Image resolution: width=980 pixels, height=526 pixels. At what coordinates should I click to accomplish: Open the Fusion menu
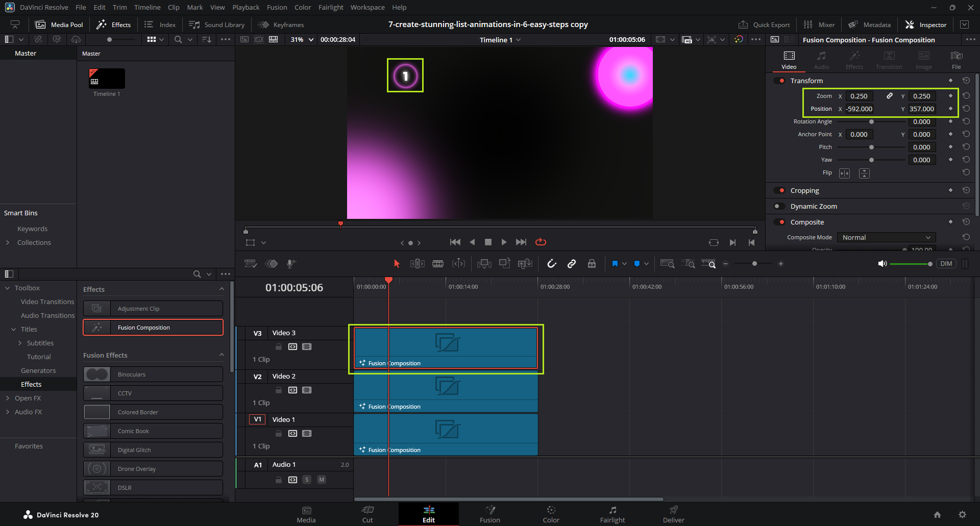[x=277, y=7]
